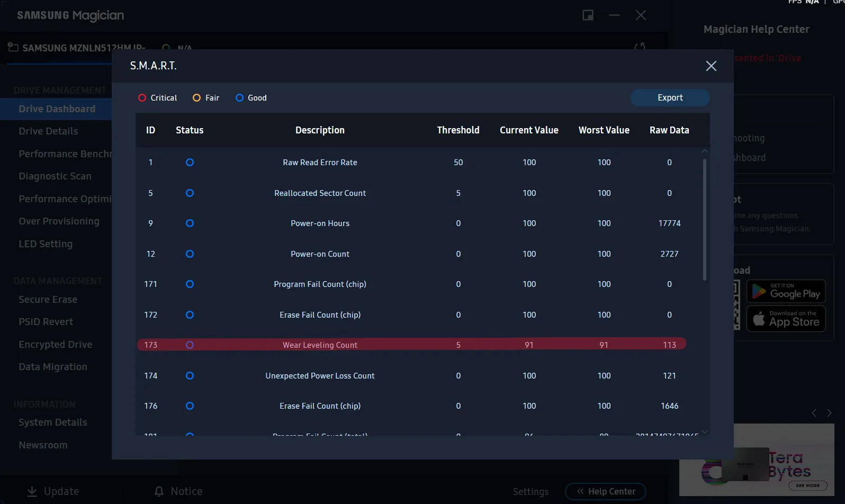
Task: Click the Critical legend indicator
Action: (142, 98)
